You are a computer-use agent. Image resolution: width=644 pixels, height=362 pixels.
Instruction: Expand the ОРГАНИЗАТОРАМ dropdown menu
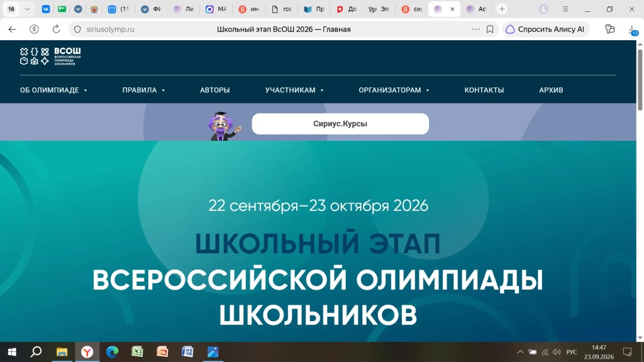pyautogui.click(x=394, y=90)
